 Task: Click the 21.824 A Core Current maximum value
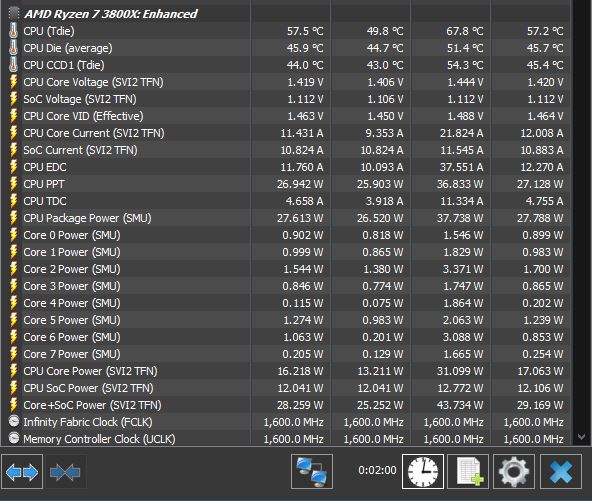(x=461, y=133)
